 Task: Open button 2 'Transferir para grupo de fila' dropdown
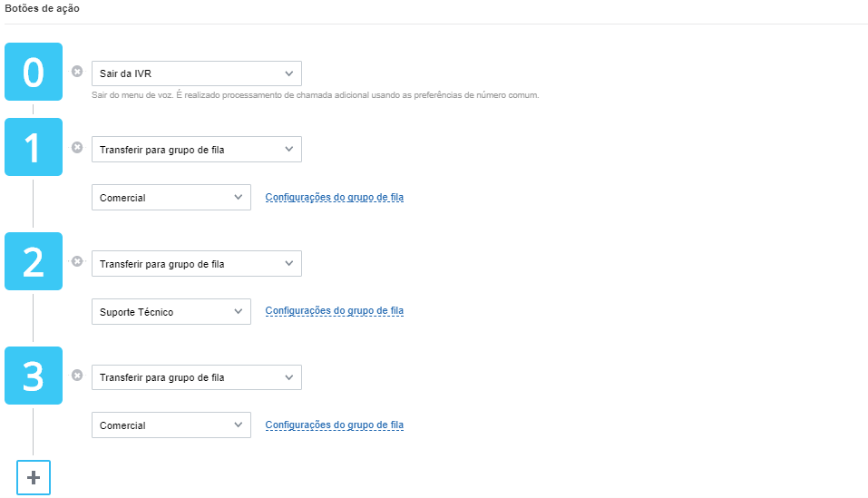point(197,264)
